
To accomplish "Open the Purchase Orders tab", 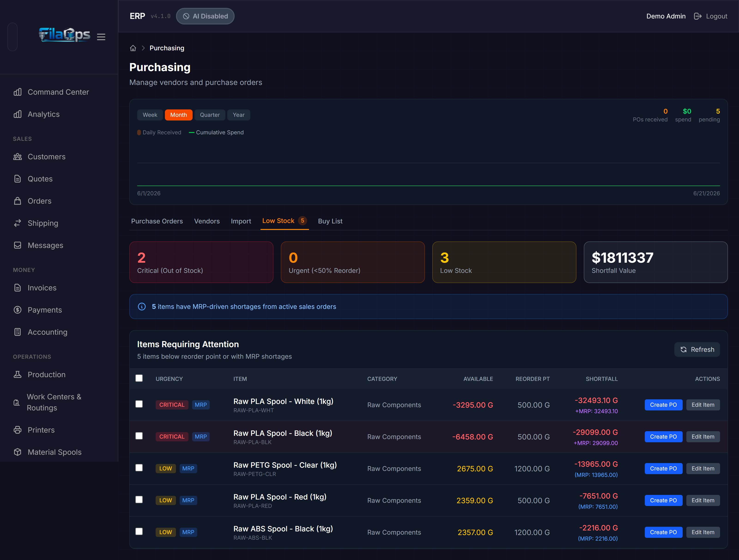I will (157, 221).
